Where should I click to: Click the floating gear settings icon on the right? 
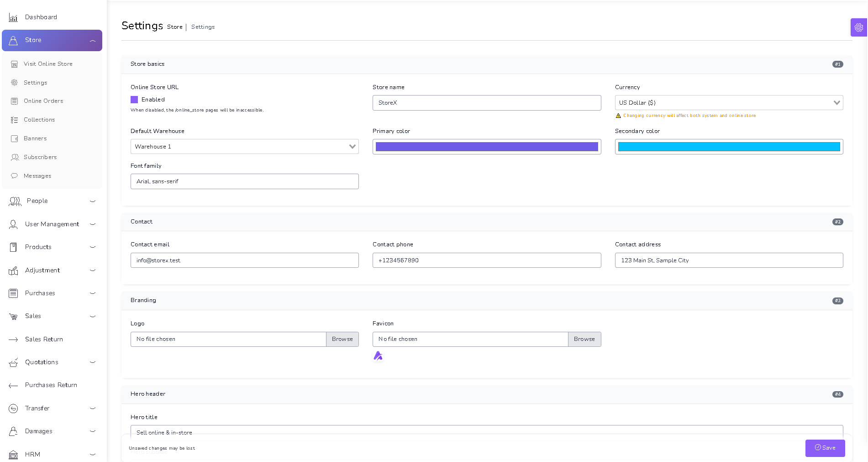[858, 27]
